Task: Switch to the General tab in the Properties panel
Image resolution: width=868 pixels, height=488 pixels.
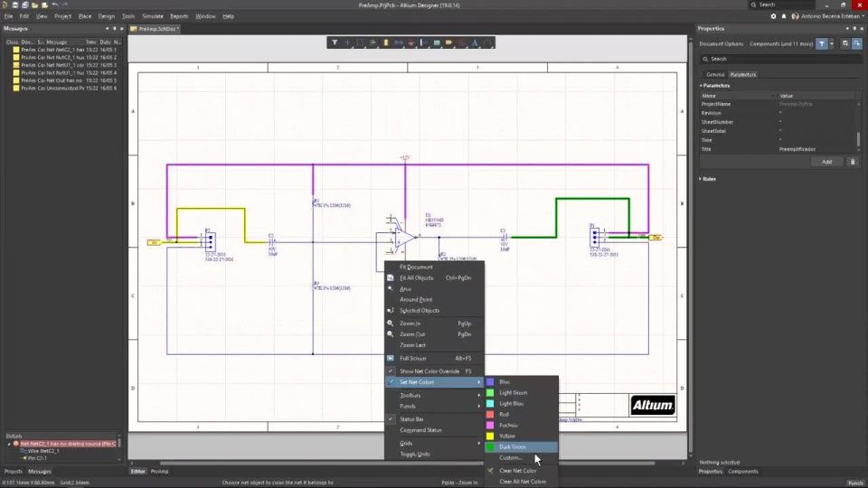Action: [x=715, y=75]
